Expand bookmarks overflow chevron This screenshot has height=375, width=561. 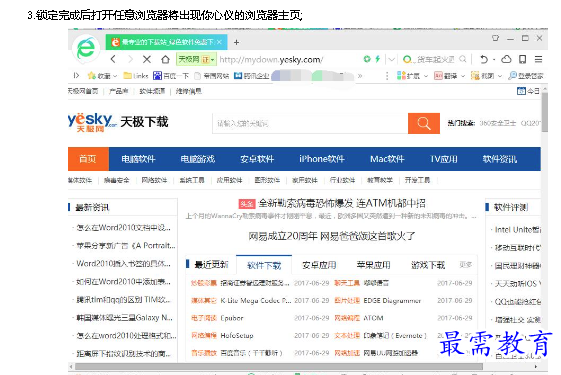[360, 76]
